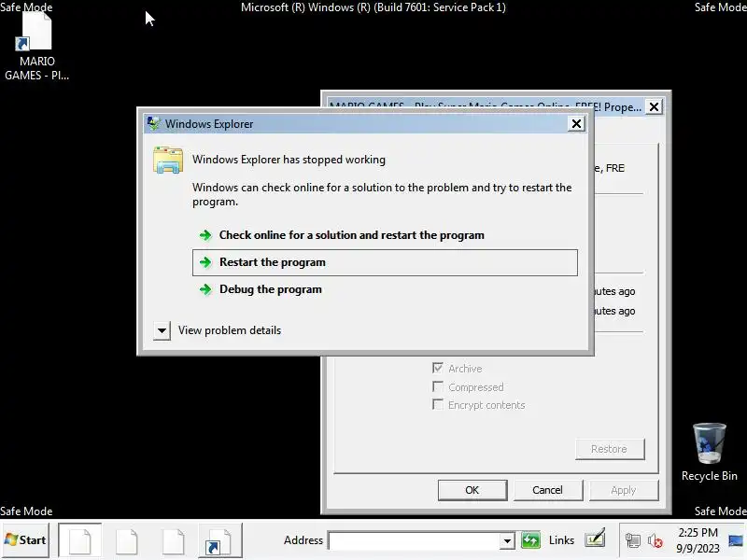This screenshot has width=747, height=560.
Task: Click green arrow beside Debug the program
Action: coord(205,289)
